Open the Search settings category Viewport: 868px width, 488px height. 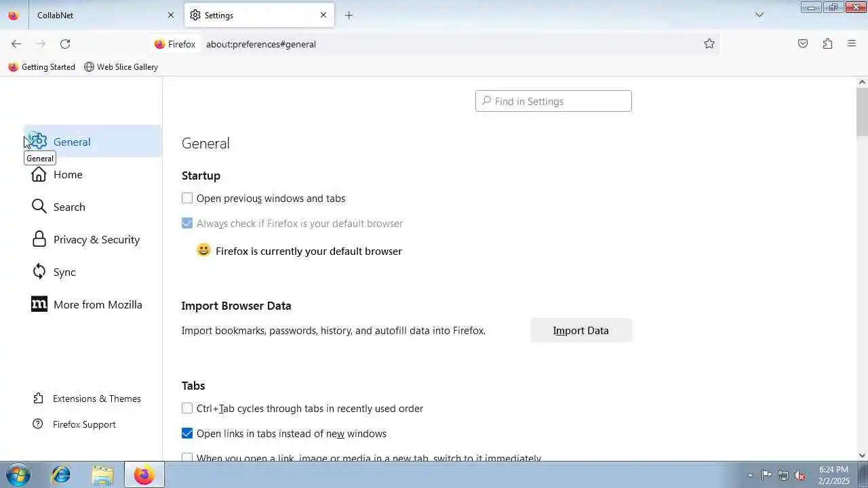[93, 207]
